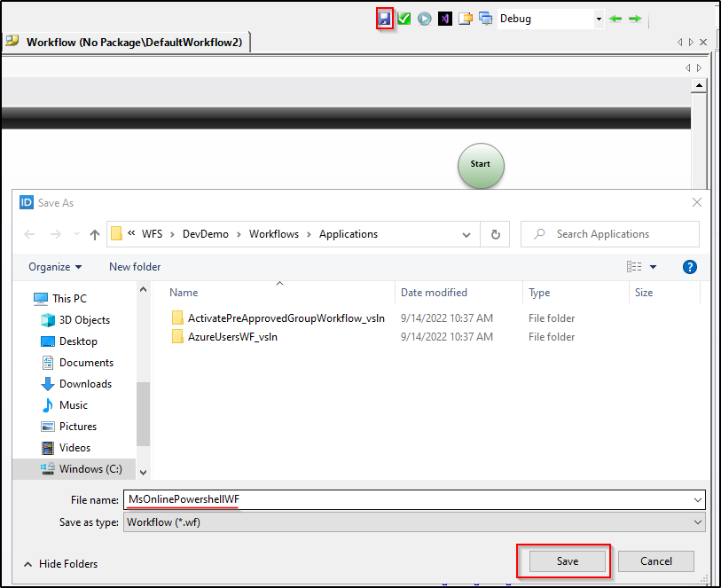Save the workflow using the floppy disk icon
The width and height of the screenshot is (721, 588).
tap(384, 18)
